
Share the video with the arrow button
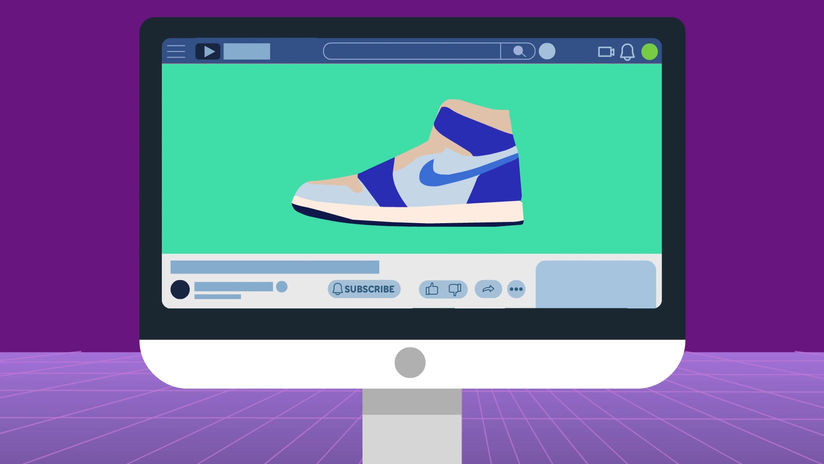(488, 289)
